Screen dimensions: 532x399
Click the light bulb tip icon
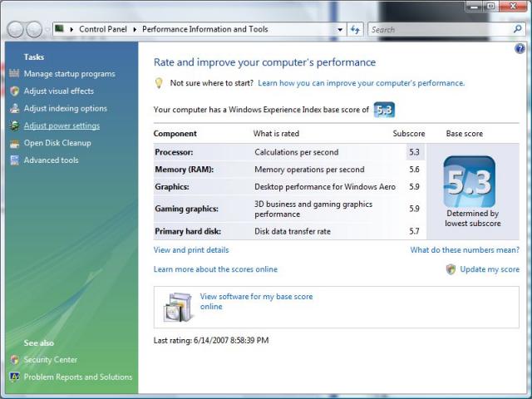coord(159,83)
